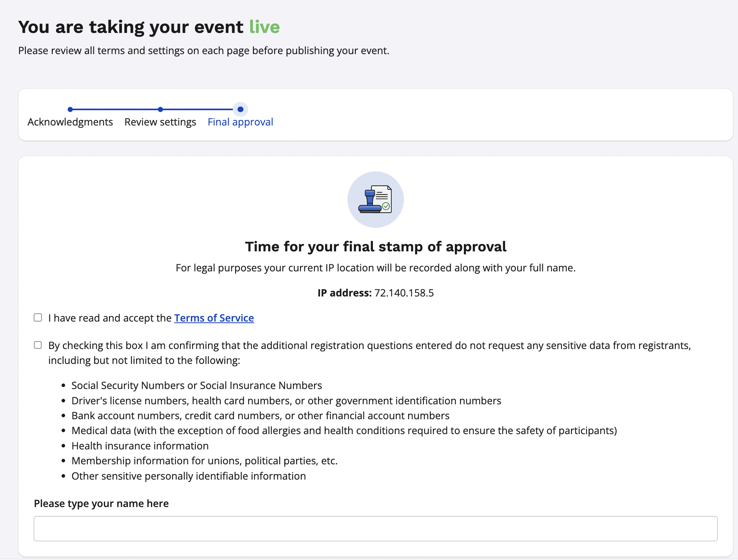Switch to the Review settings step
Viewport: 738px width, 560px height.
pyautogui.click(x=160, y=122)
